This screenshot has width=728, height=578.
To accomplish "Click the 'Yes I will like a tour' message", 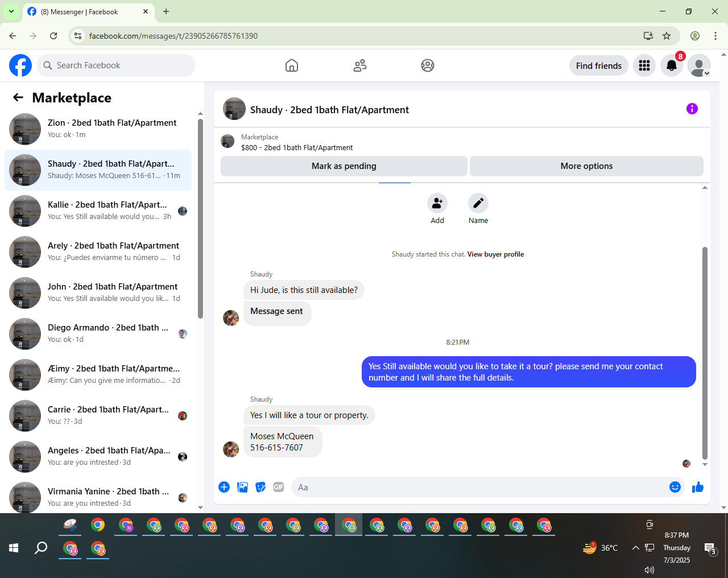I will [309, 415].
